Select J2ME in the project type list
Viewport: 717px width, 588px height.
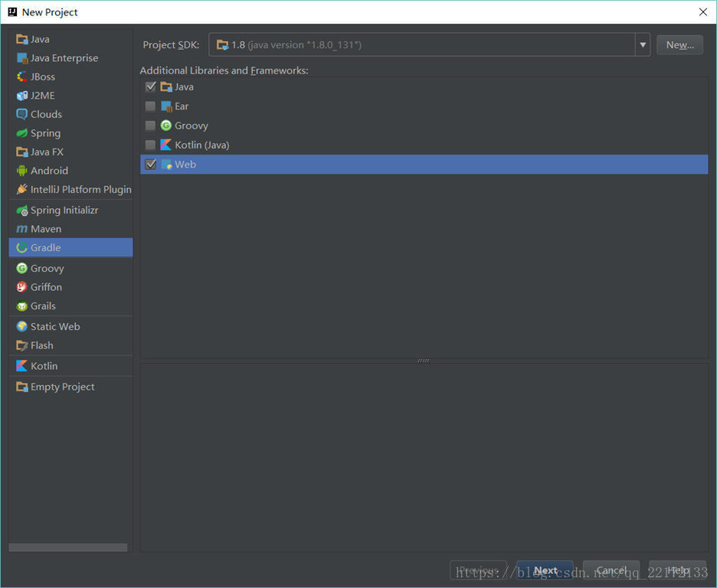[x=71, y=96]
